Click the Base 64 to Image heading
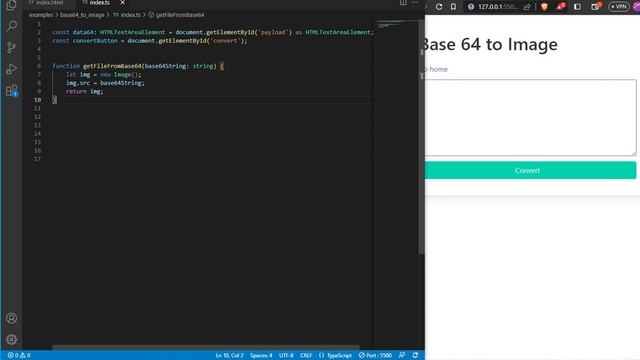Viewport: 640px width, 360px height. (x=491, y=44)
